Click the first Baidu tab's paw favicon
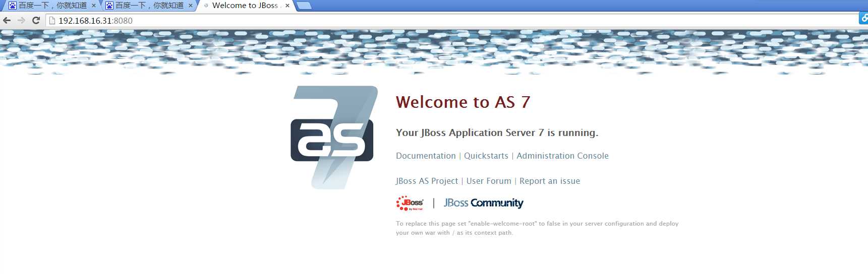868x274 pixels. [13, 6]
